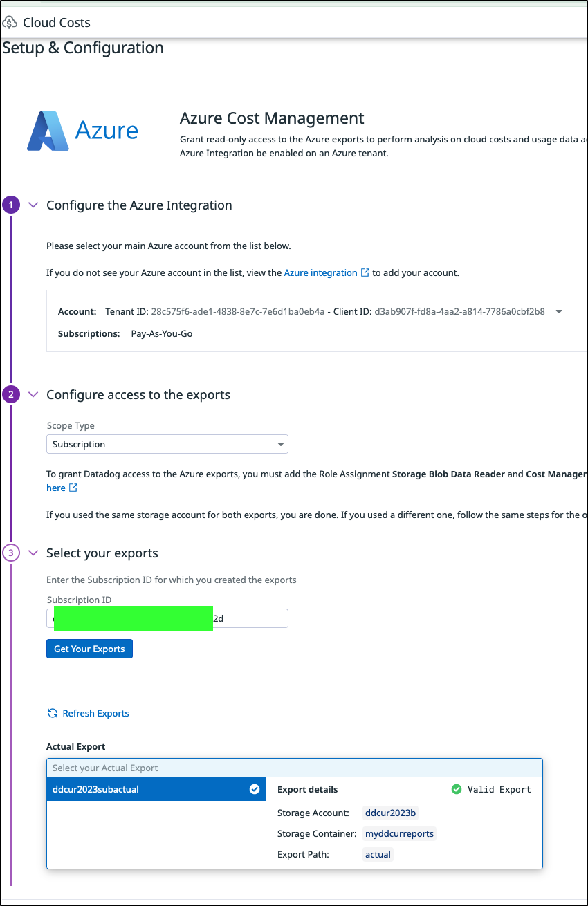Click the circular refresh arrows icon
Screen dimensions: 588x906
52,713
